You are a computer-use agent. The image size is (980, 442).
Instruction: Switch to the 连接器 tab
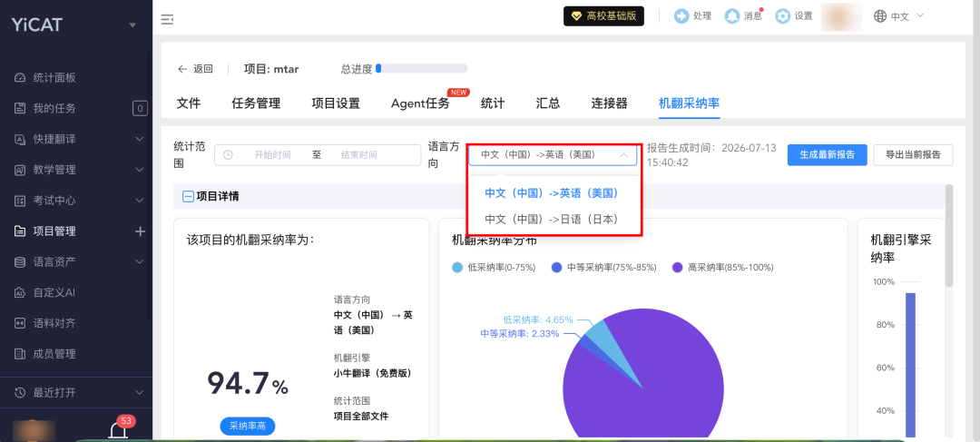[x=610, y=103]
